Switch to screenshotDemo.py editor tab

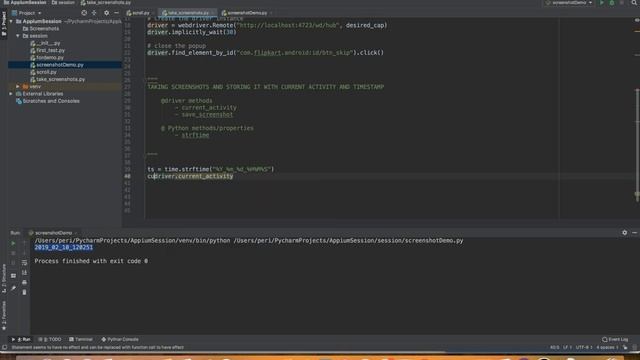pyautogui.click(x=246, y=13)
